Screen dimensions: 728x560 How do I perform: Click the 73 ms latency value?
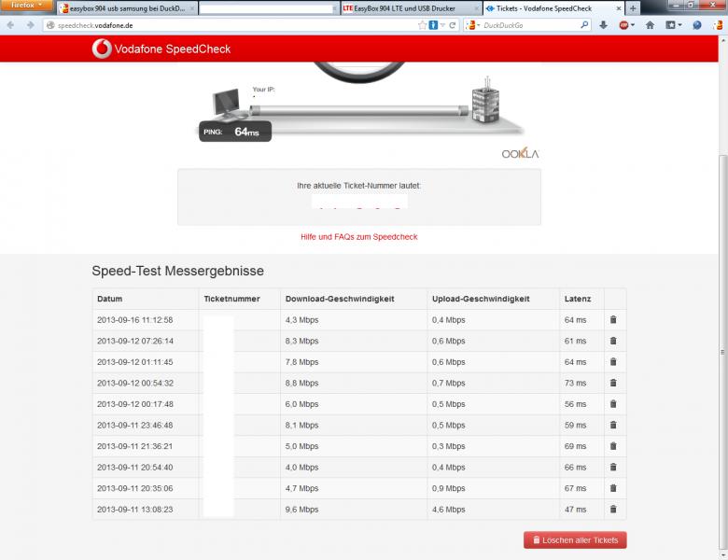point(575,383)
